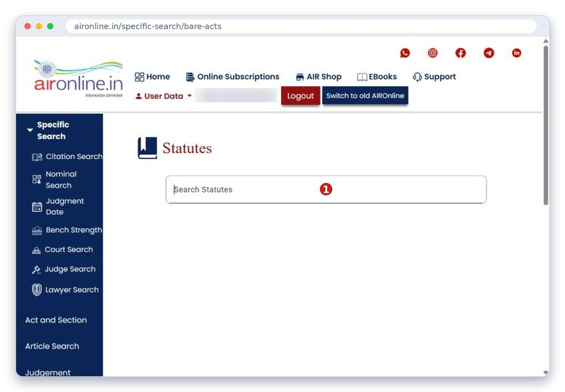Viewport: 565px width, 392px height.
Task: Open Citation Search in sidebar
Action: click(67, 157)
